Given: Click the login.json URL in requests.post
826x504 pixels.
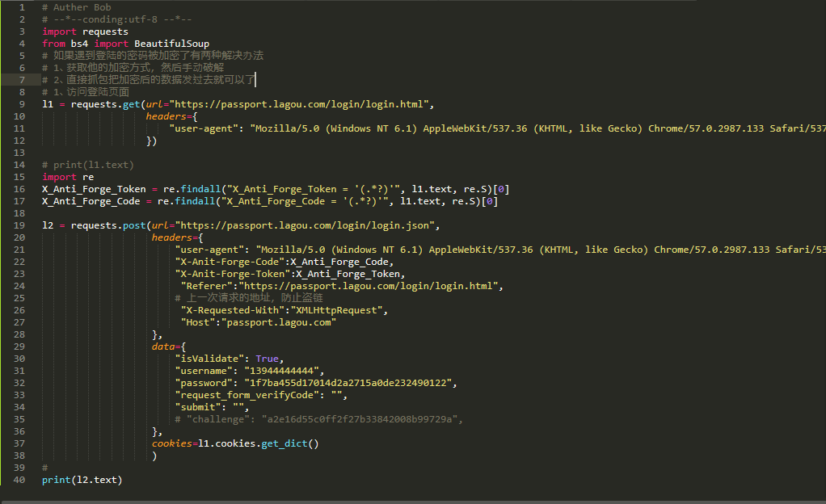Looking at the screenshot, I should [x=305, y=225].
